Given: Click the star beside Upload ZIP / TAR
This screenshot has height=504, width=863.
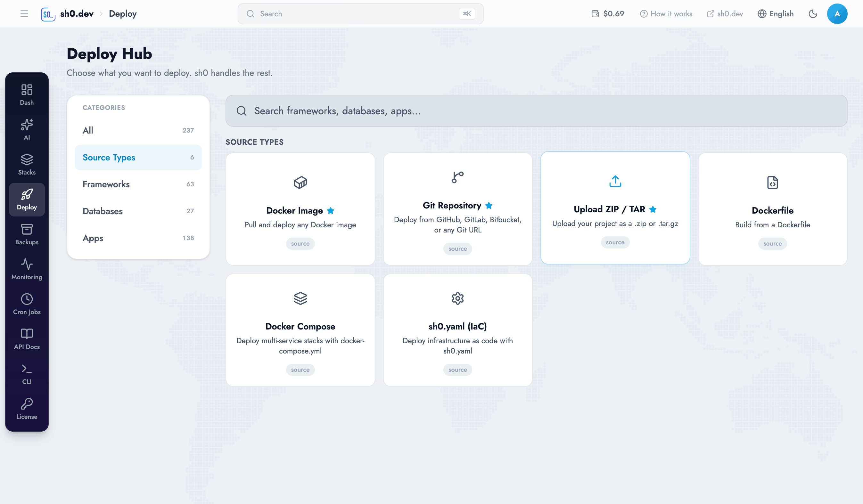Looking at the screenshot, I should tap(653, 209).
